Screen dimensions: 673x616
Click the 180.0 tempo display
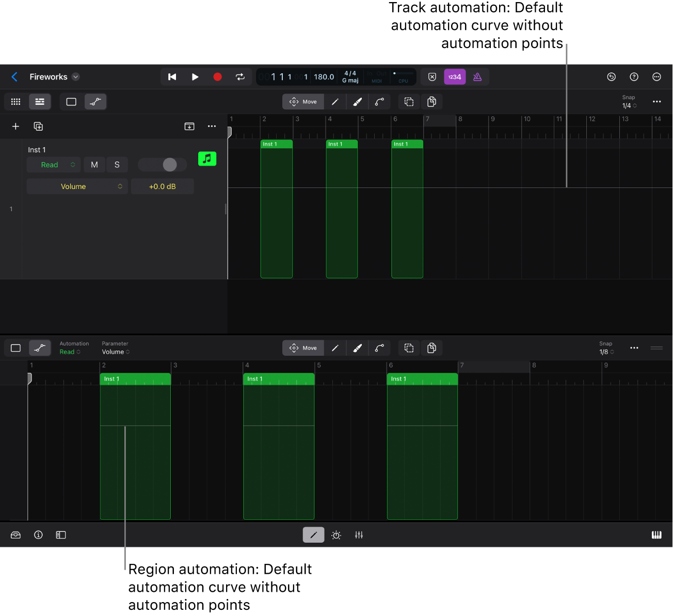pyautogui.click(x=324, y=77)
